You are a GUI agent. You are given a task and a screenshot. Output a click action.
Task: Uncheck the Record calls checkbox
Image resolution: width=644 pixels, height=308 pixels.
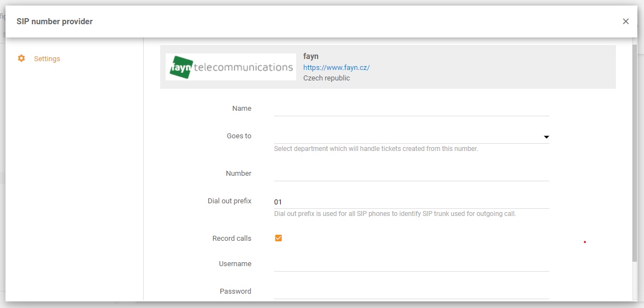[279, 238]
